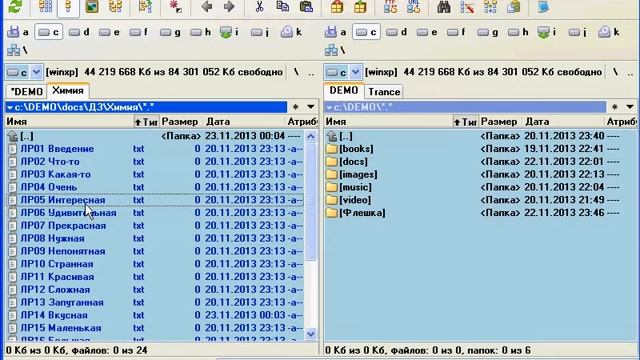
Task: Select network drive i in left drive bar
Action: tap(229, 32)
